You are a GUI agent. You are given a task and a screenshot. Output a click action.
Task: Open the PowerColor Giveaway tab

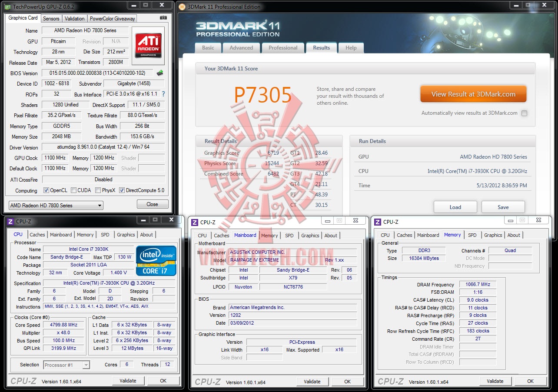tap(113, 19)
